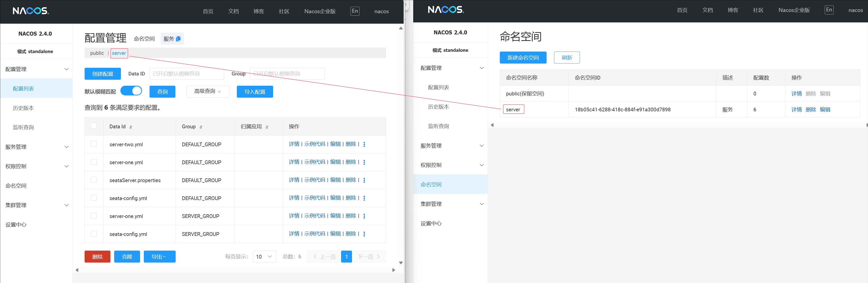Viewport: 868px width, 283px height.
Task: Toggle the 默认模糊匹配 switch
Action: [x=131, y=91]
